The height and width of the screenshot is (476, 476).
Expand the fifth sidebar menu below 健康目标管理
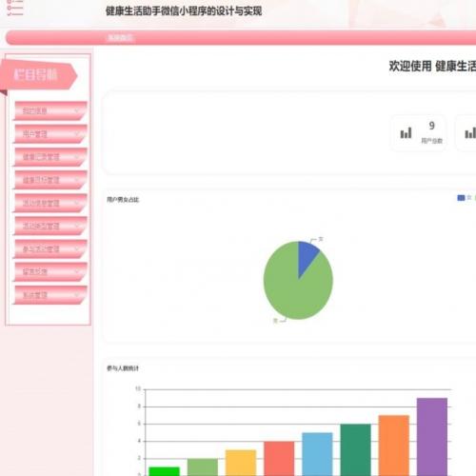(50, 203)
